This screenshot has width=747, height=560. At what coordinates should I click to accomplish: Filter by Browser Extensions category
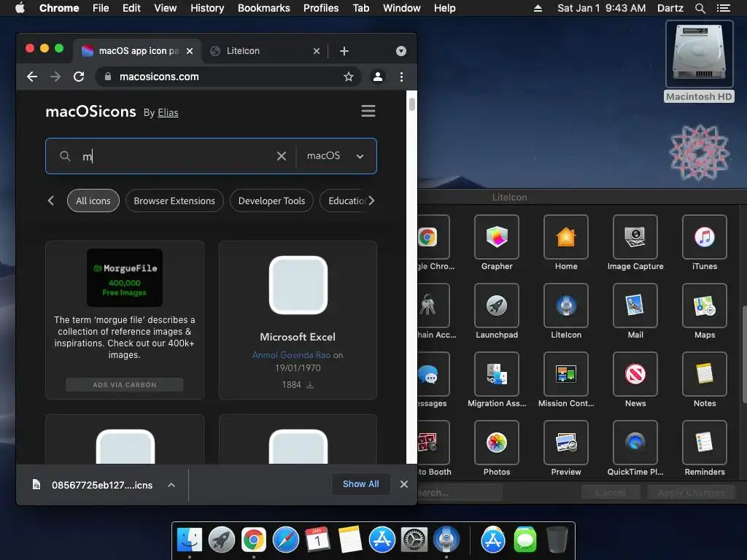tap(174, 201)
